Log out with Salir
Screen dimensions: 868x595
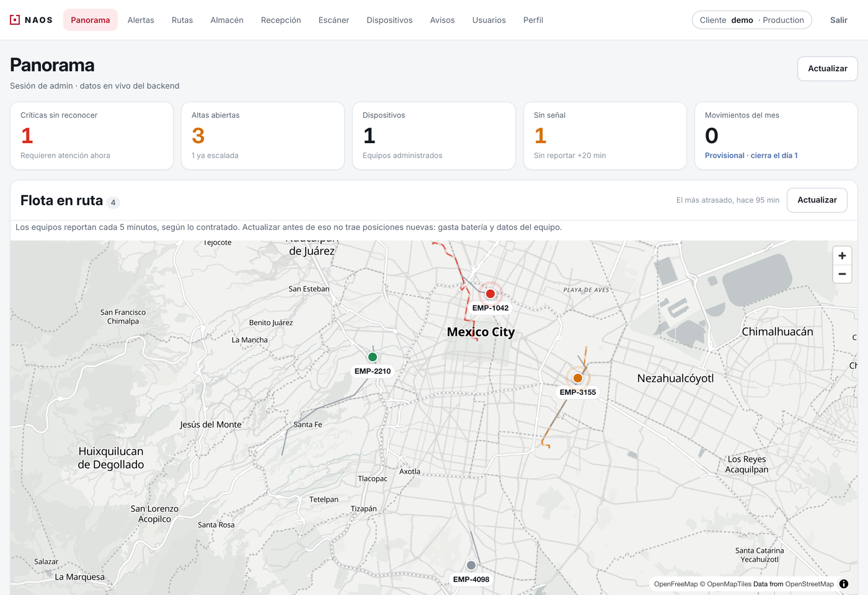839,20
